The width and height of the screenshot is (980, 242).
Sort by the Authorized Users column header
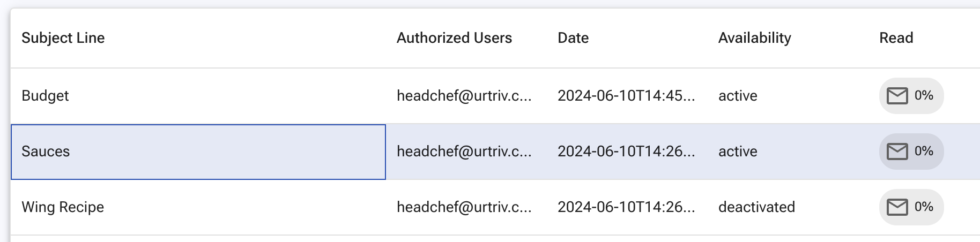[454, 38]
